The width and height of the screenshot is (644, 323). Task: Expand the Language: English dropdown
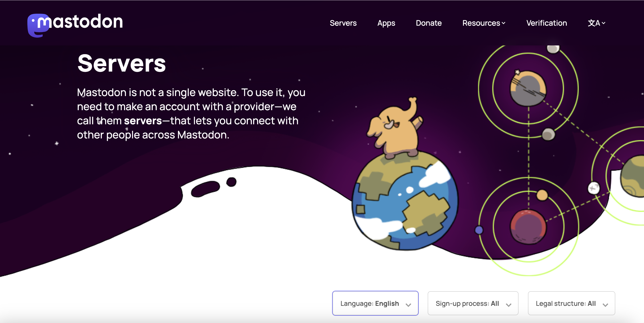pos(375,303)
